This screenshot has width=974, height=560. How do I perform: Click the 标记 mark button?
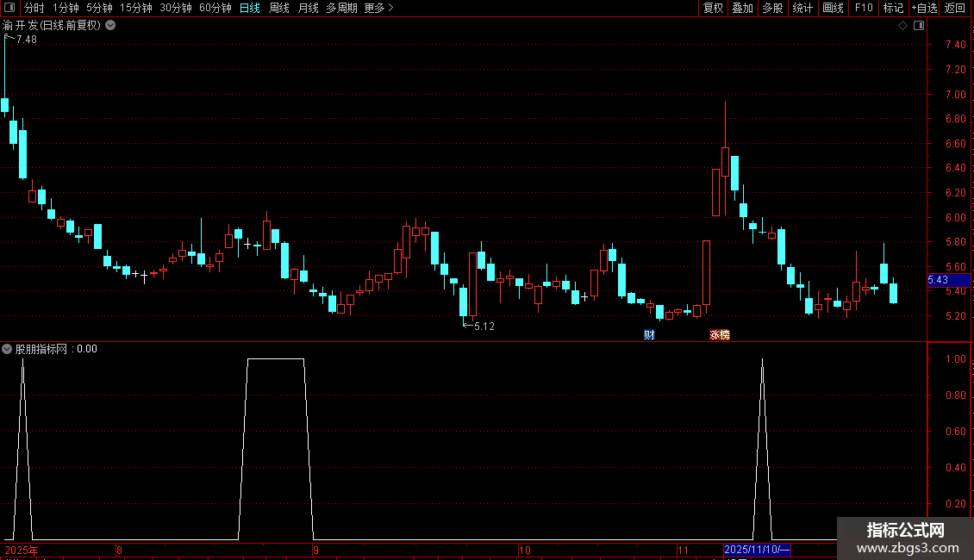[x=893, y=8]
